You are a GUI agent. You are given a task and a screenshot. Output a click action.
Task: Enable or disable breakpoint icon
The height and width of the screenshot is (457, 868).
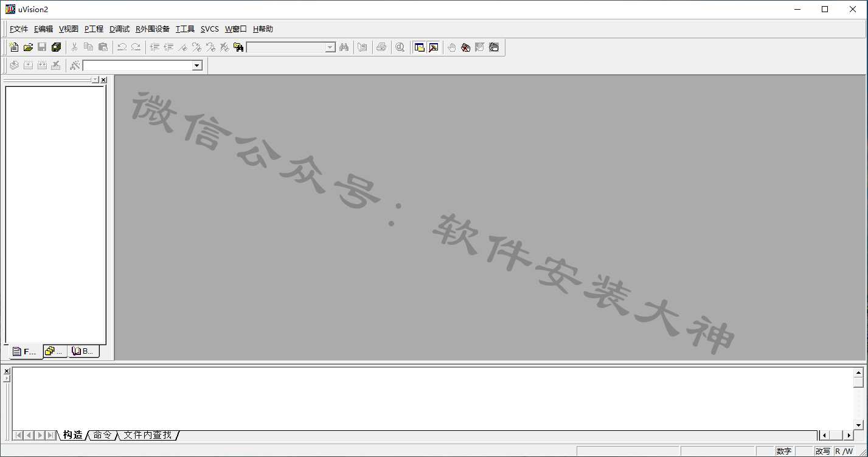[x=479, y=47]
